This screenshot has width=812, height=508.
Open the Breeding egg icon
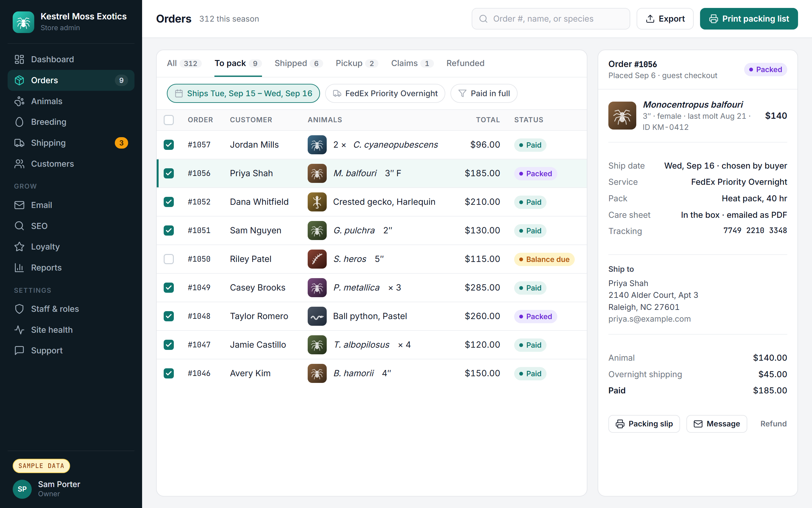pyautogui.click(x=19, y=122)
